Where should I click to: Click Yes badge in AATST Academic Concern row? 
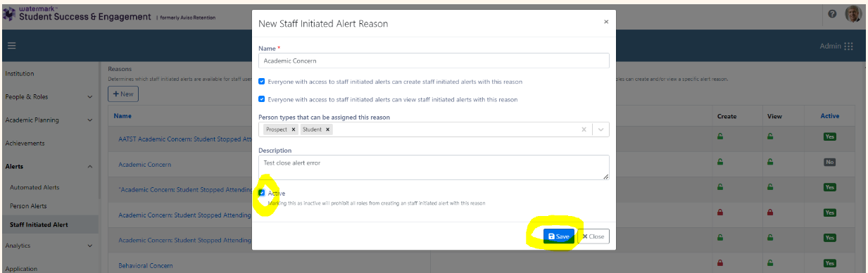click(x=830, y=138)
